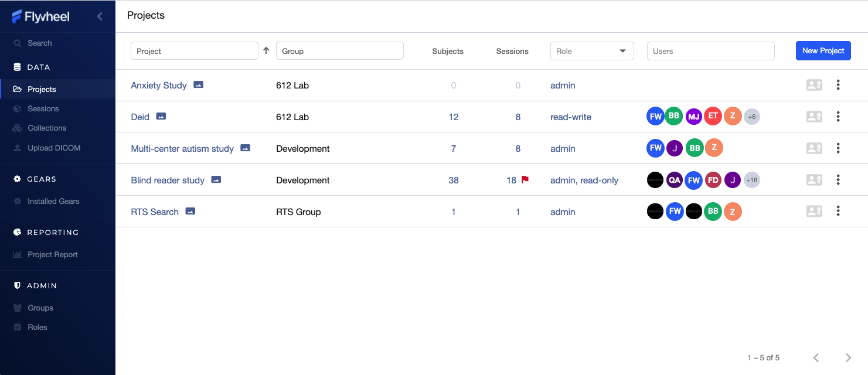
Task: Expand the +16 users badge on Blind reader study
Action: 752,180
